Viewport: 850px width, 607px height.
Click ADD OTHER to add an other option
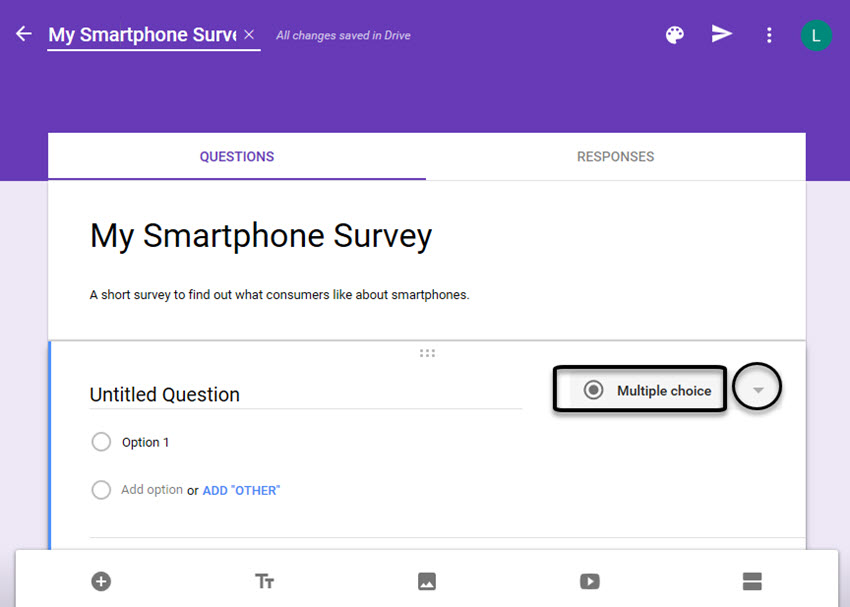click(x=241, y=490)
